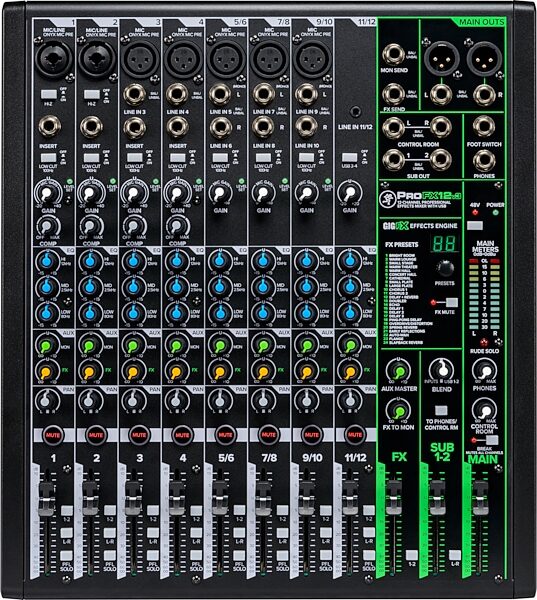
Task: Click the MON SEND jack
Action: click(394, 55)
